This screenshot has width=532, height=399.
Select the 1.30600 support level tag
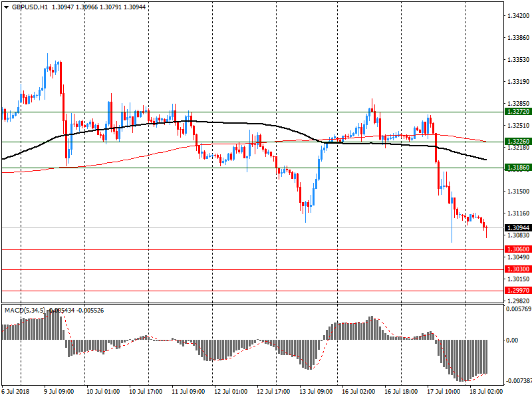pos(515,249)
